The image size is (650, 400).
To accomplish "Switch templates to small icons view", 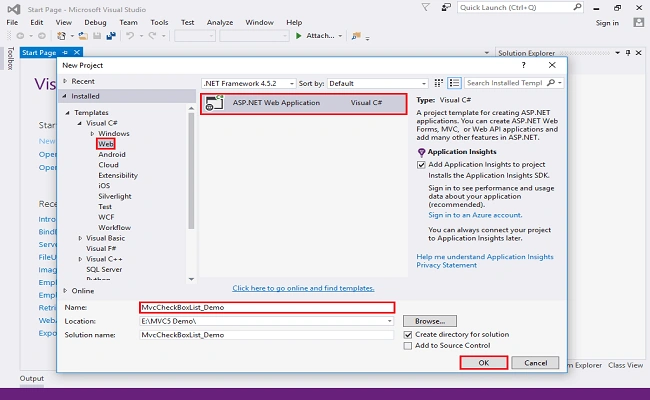I will pyautogui.click(x=439, y=83).
